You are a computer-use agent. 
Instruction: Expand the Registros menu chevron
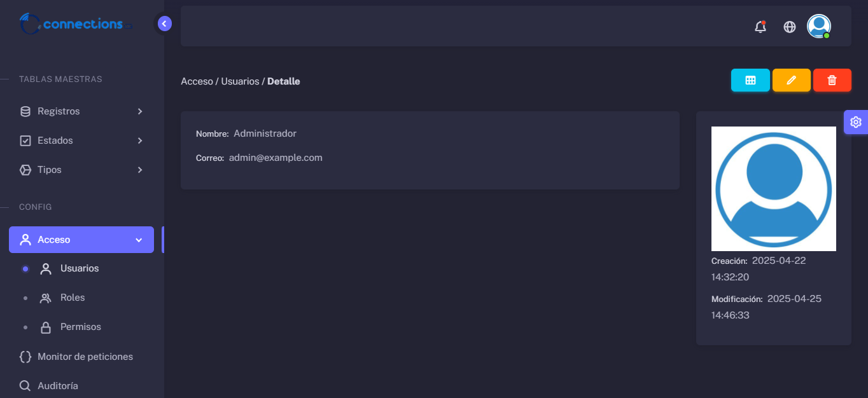140,111
